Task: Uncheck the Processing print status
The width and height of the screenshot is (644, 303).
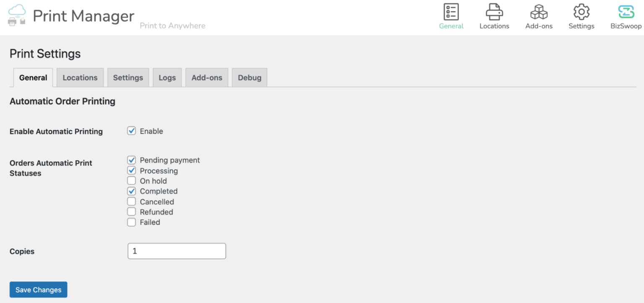Action: [131, 170]
